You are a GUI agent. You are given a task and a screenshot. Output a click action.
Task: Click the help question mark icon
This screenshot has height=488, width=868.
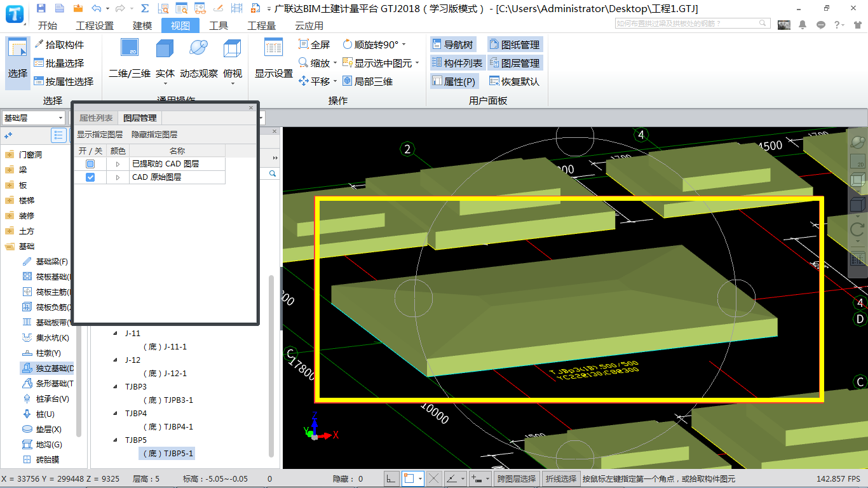coord(838,25)
